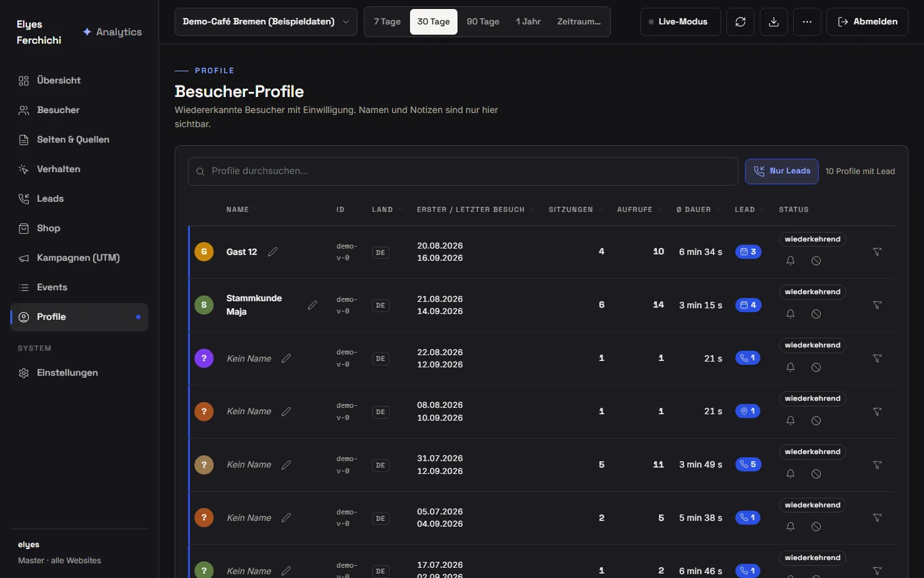This screenshot has width=924, height=578.
Task: Go to Leads section
Action: [79, 199]
